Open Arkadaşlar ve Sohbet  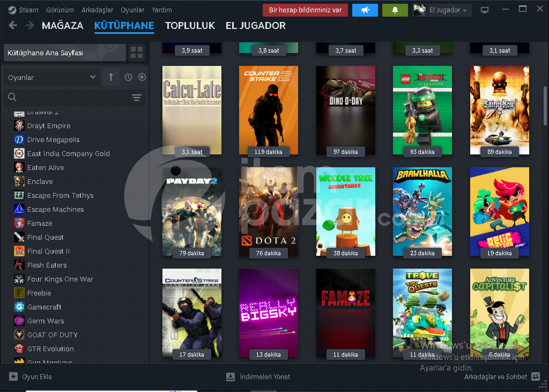pyautogui.click(x=495, y=376)
